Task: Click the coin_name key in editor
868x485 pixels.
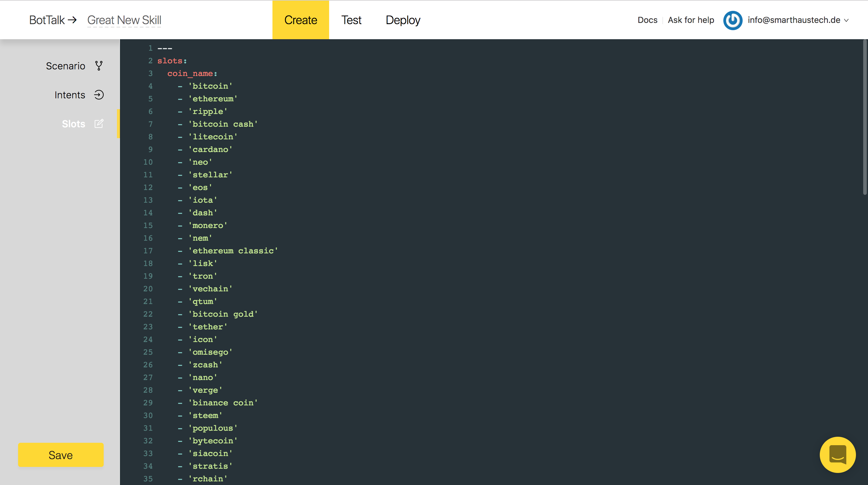Action: [x=190, y=74]
